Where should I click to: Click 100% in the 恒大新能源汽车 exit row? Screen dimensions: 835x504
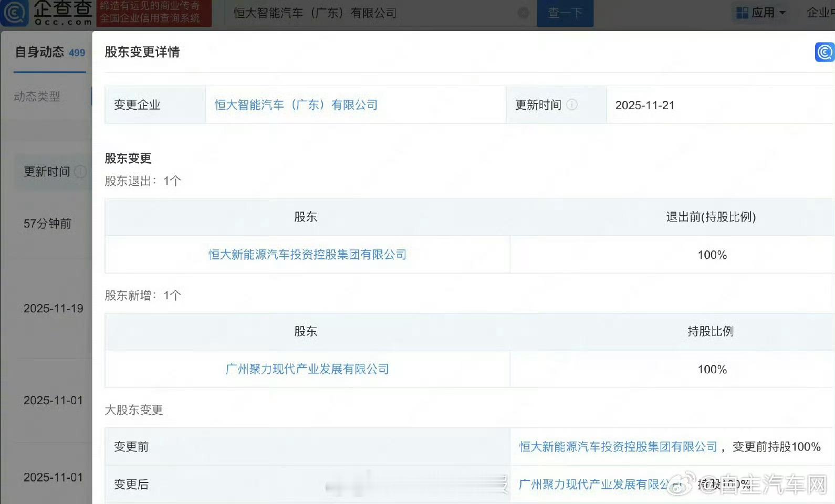point(712,255)
